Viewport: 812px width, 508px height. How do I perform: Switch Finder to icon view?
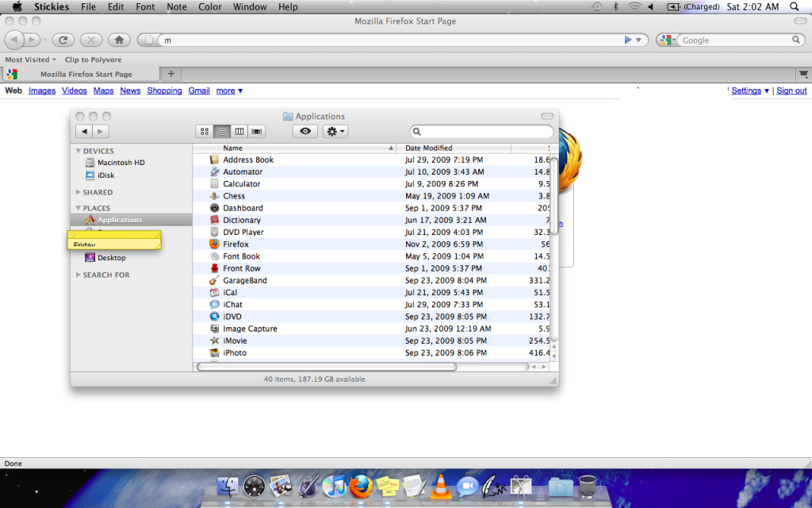pyautogui.click(x=205, y=132)
